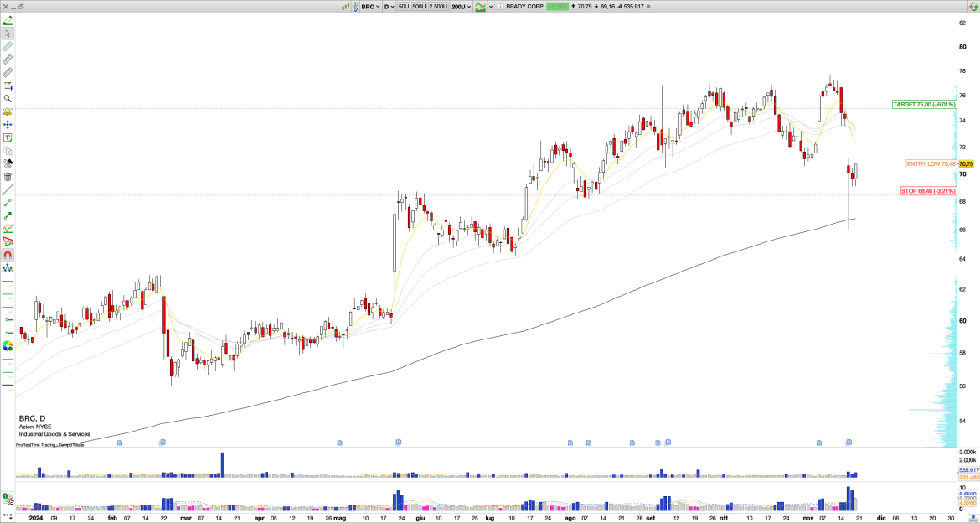
Task: Select the 2.500U quantity preset
Action: click(x=438, y=6)
